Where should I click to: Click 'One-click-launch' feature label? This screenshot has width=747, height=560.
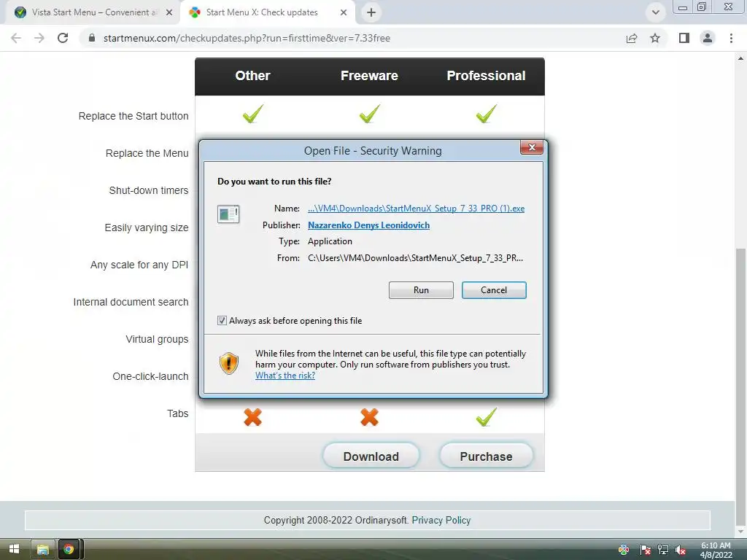[x=150, y=376]
